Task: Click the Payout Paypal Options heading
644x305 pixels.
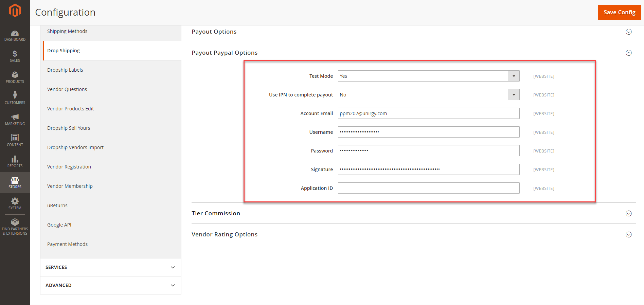Action: [x=225, y=53]
